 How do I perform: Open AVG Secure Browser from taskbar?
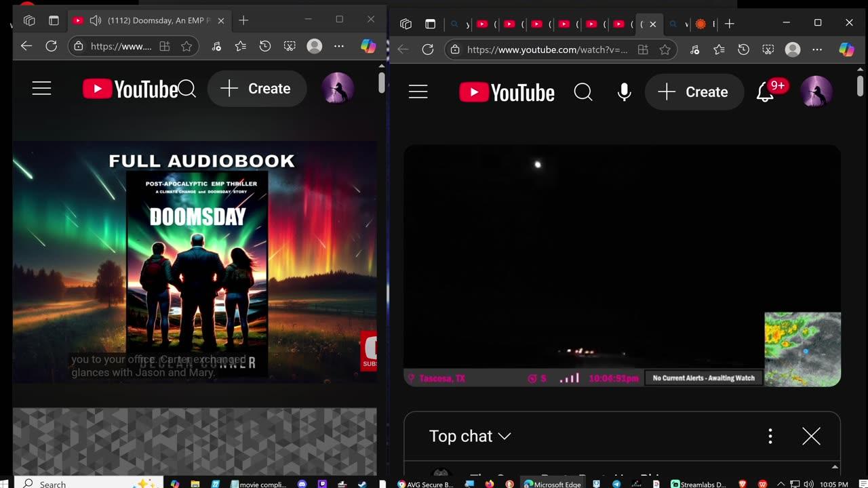(x=425, y=484)
